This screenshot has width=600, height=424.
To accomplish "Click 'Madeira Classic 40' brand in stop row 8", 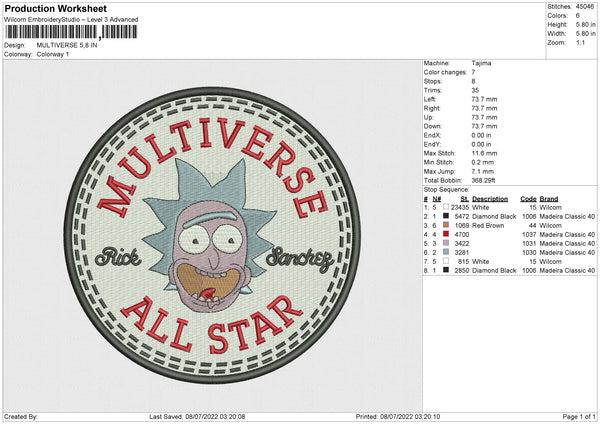I will point(567,271).
